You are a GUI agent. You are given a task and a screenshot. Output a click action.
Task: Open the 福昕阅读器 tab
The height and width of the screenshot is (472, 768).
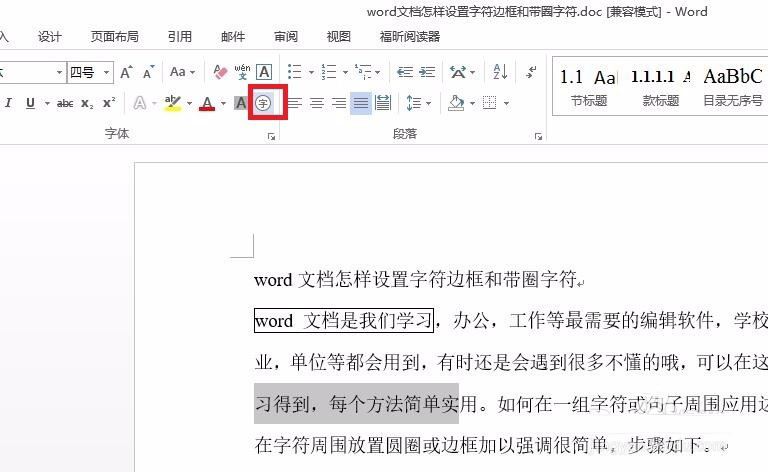point(409,36)
